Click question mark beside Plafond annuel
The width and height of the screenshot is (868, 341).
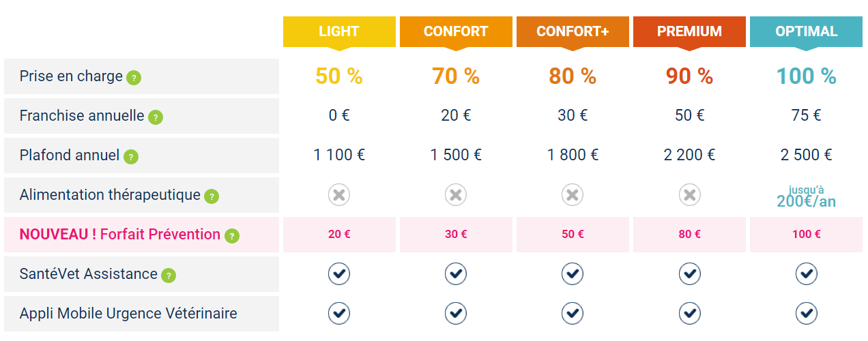point(131,157)
